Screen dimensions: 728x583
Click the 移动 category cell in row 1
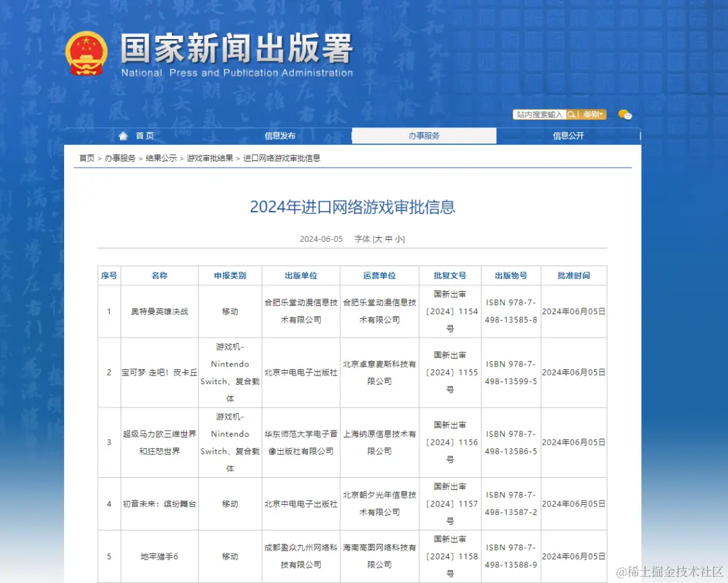coord(230,311)
